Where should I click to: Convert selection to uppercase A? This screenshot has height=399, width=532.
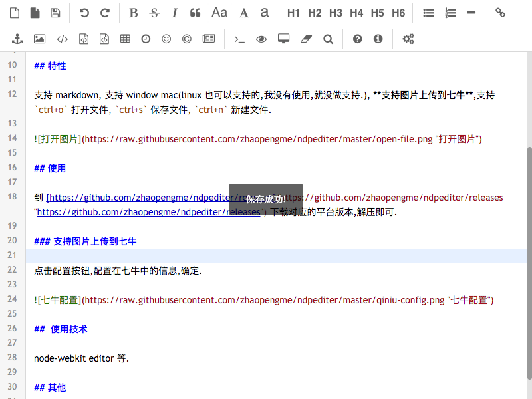click(243, 13)
